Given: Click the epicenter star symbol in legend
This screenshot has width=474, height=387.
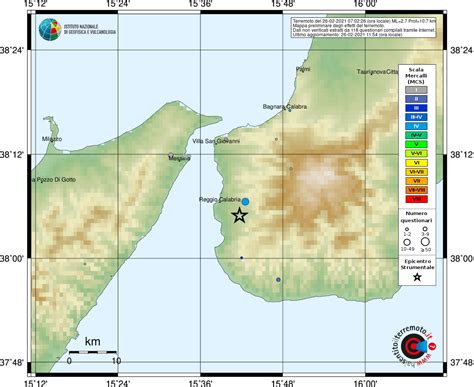Looking at the screenshot, I should [x=417, y=277].
